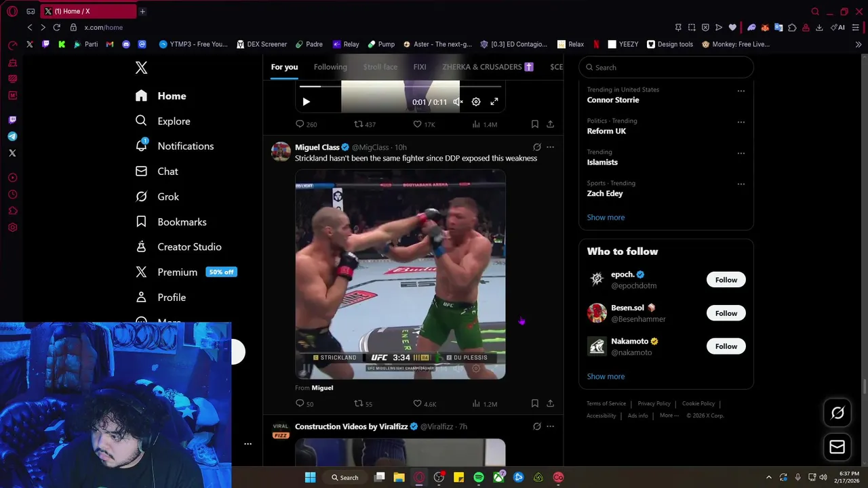
Task: Open Profile page
Action: click(161, 298)
